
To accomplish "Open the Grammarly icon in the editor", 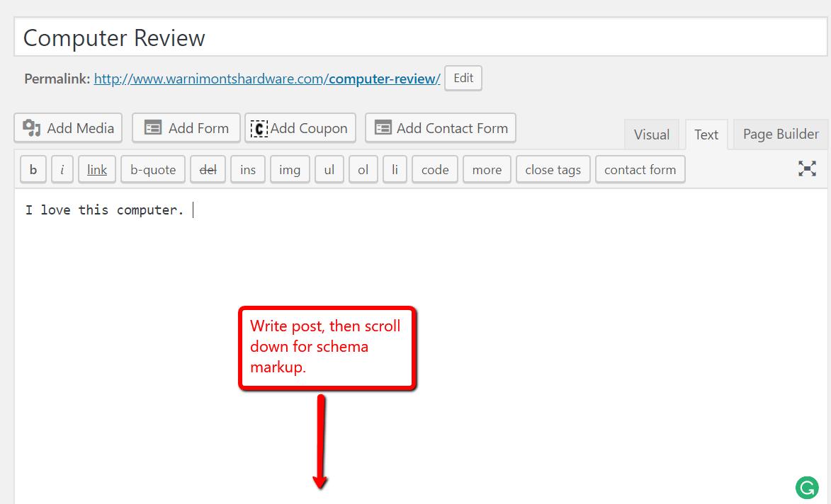I will point(807,488).
